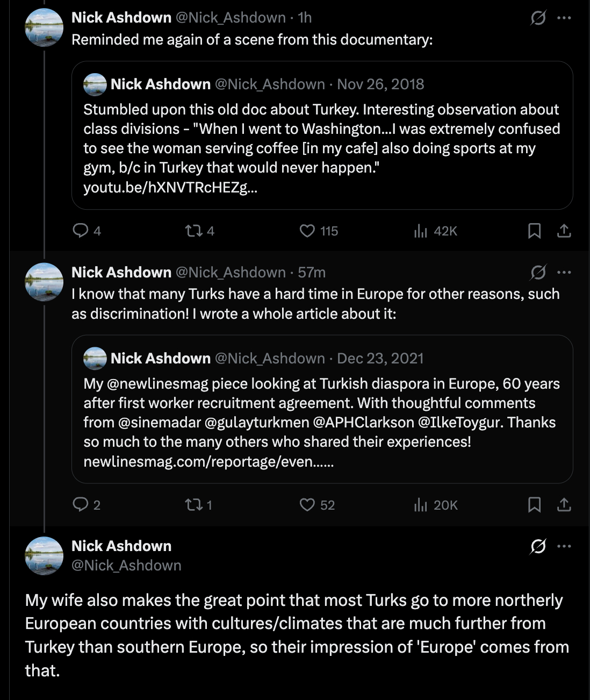Open more options on first tweet
Screen dimensions: 590x700
[x=564, y=18]
